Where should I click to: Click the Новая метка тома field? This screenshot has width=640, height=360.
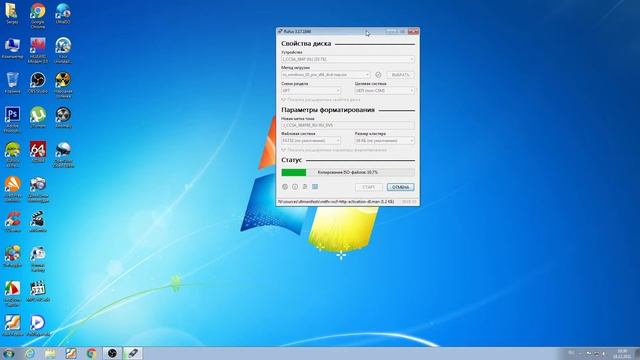click(348, 125)
